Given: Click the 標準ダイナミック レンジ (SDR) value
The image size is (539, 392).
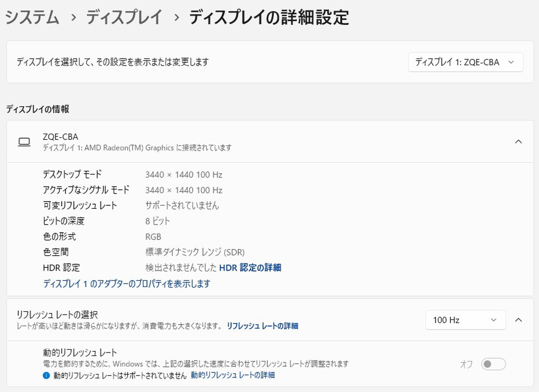Looking at the screenshot, I should tap(195, 252).
